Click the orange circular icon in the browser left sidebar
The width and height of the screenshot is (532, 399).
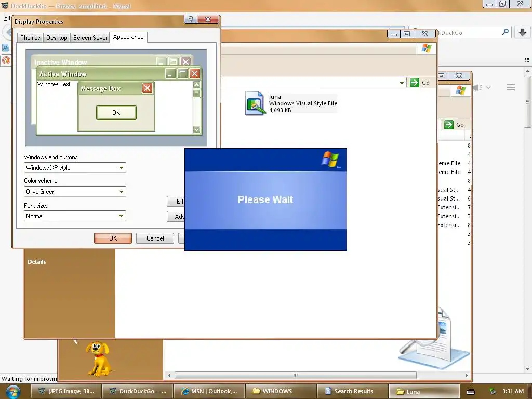pos(6,60)
